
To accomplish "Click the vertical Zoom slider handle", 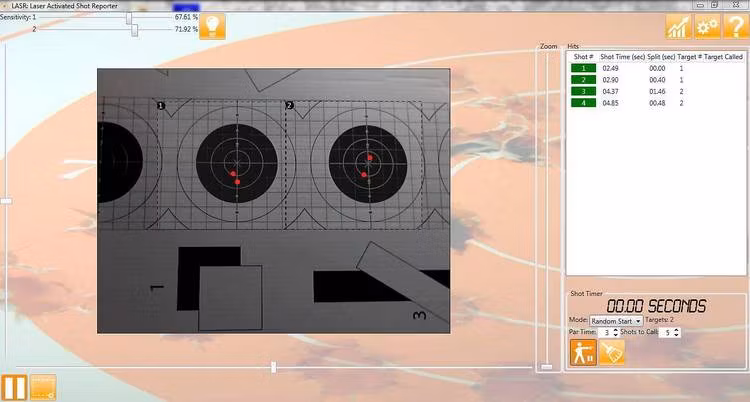I will 546,367.
